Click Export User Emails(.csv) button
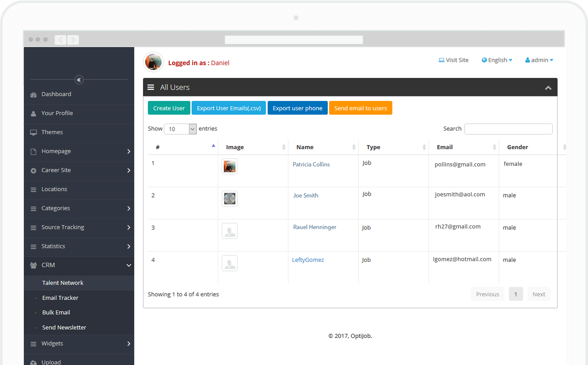The image size is (588, 365). tap(229, 108)
